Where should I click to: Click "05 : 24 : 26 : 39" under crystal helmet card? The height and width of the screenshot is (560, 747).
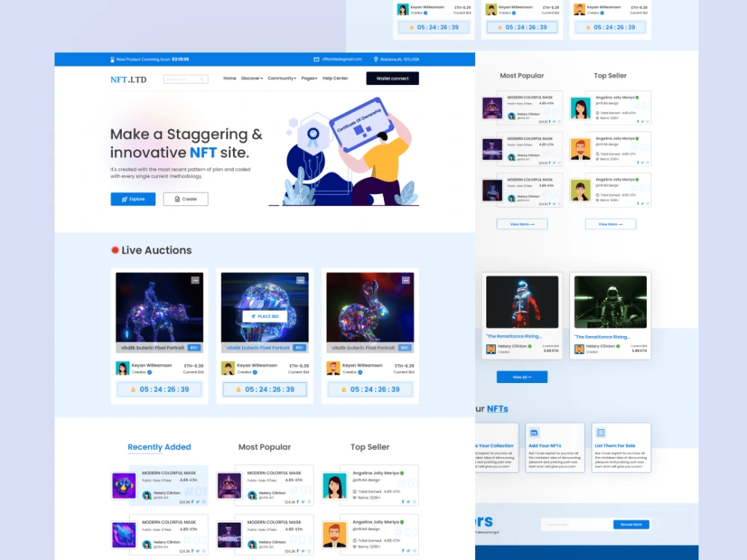[270, 390]
